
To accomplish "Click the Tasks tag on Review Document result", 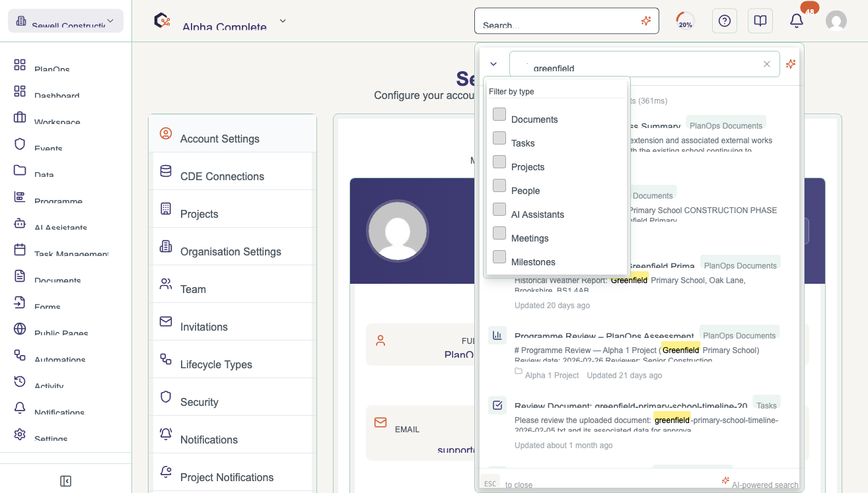I will pyautogui.click(x=767, y=403).
